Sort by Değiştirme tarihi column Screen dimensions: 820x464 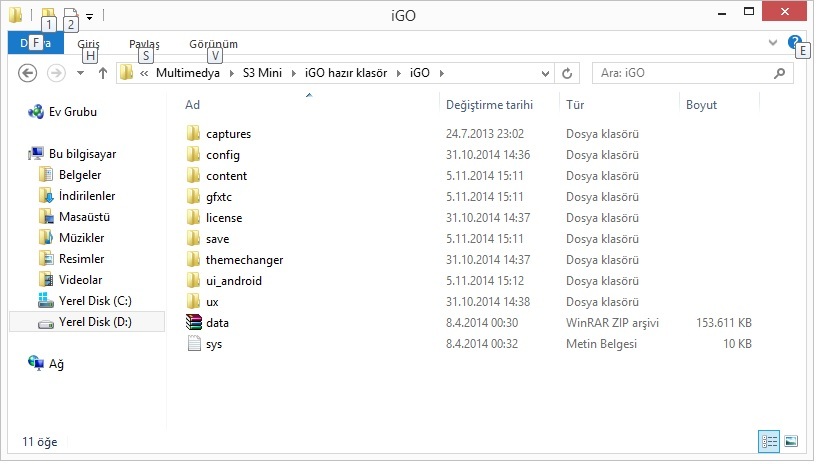click(488, 105)
